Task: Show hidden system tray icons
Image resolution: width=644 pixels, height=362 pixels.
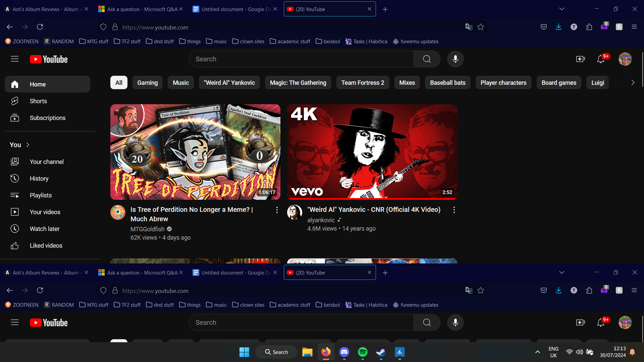Action: (537, 352)
